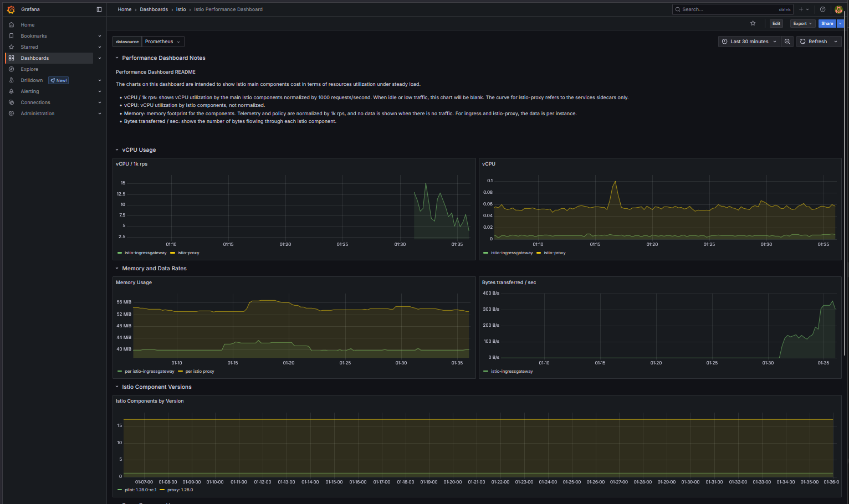Viewport: 849px width, 504px height.
Task: Star this dashboard as favorite
Action: coord(753,23)
